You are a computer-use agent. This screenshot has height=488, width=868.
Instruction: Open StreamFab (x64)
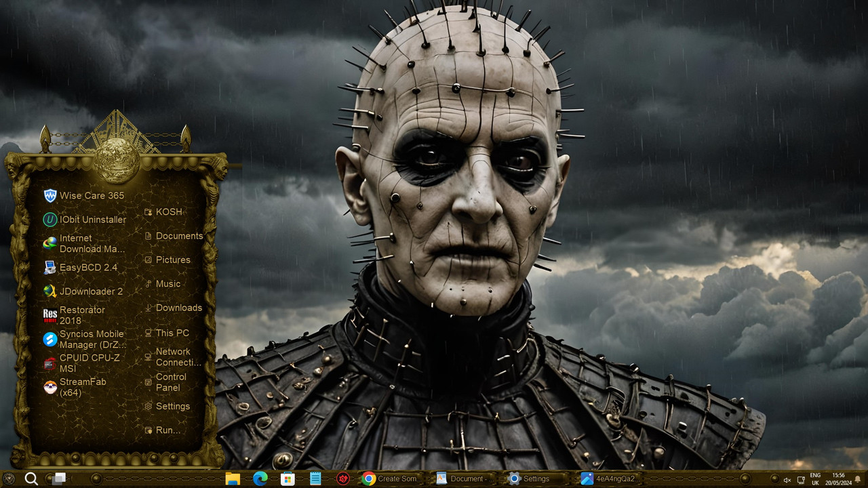point(75,387)
